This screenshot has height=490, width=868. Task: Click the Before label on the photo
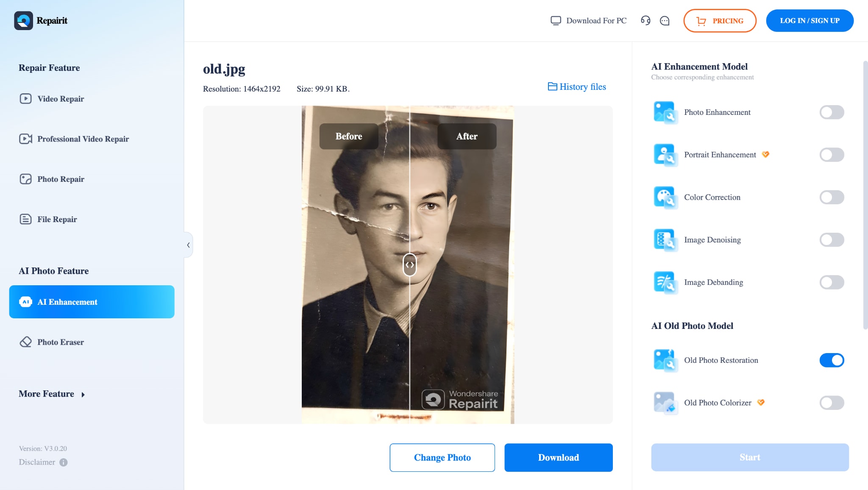tap(349, 136)
